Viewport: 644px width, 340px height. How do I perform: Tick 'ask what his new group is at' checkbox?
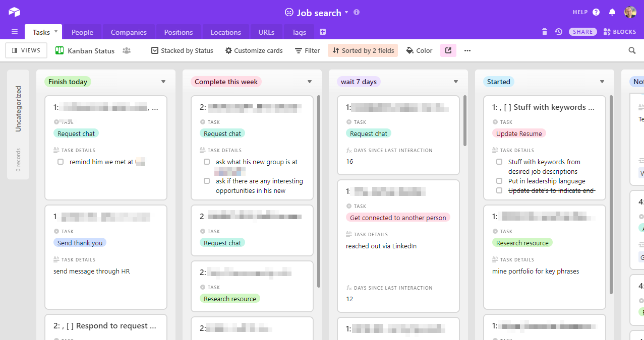pyautogui.click(x=207, y=162)
